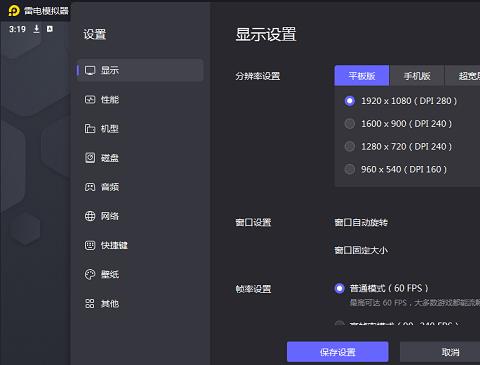Click the LDPlayer logo icon in title bar
This screenshot has width=480, height=365.
click(14, 11)
